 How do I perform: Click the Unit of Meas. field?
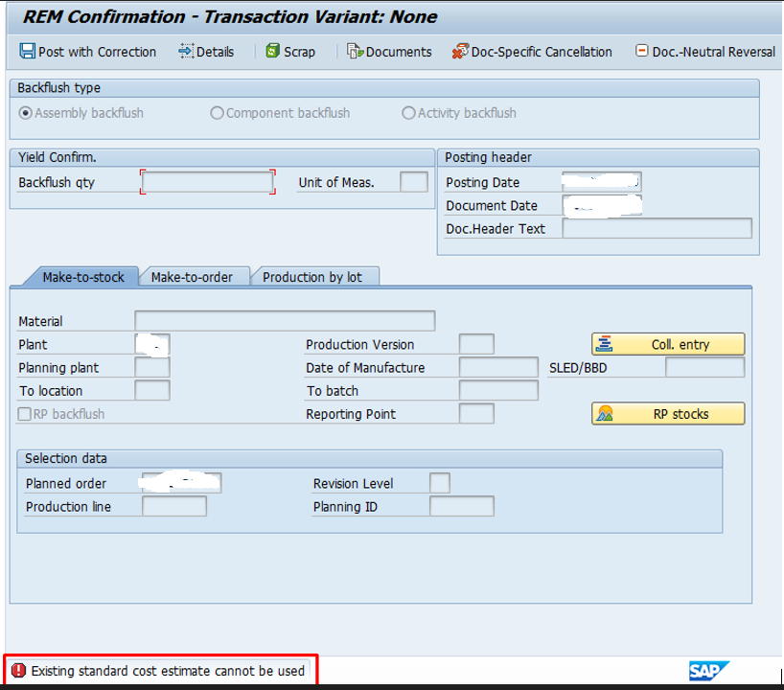click(x=414, y=182)
